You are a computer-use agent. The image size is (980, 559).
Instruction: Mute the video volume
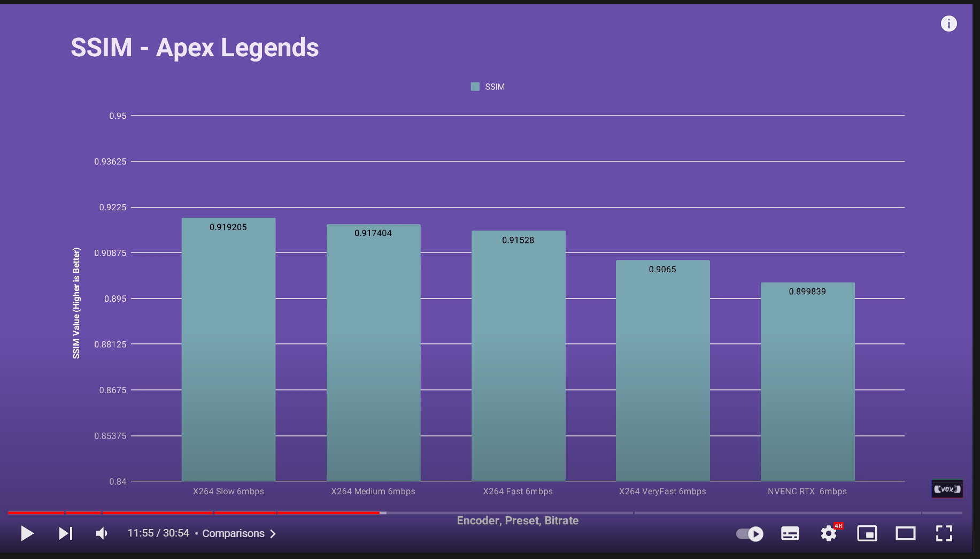[x=102, y=533]
